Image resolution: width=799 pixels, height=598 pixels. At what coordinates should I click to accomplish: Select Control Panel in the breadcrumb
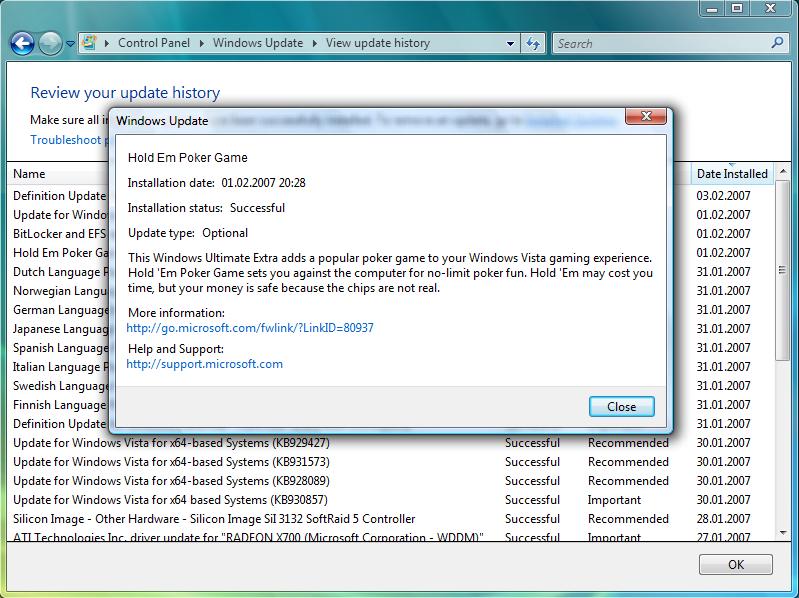coord(154,43)
